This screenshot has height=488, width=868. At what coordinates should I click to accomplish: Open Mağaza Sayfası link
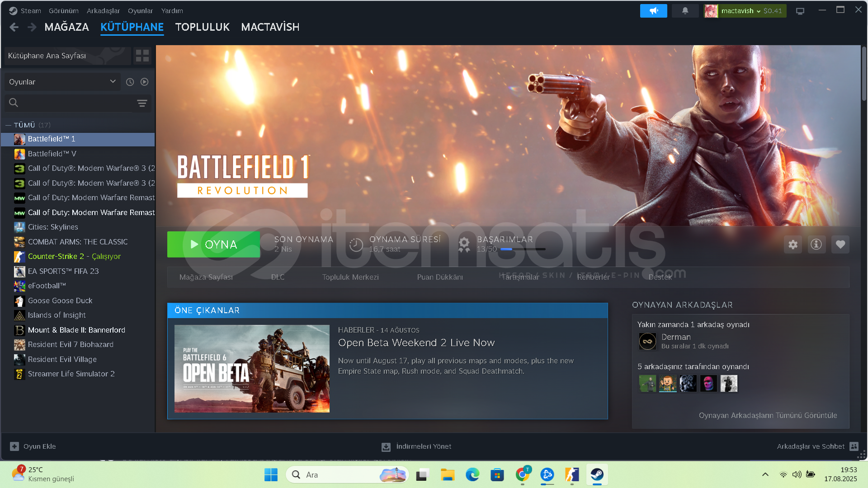(206, 277)
